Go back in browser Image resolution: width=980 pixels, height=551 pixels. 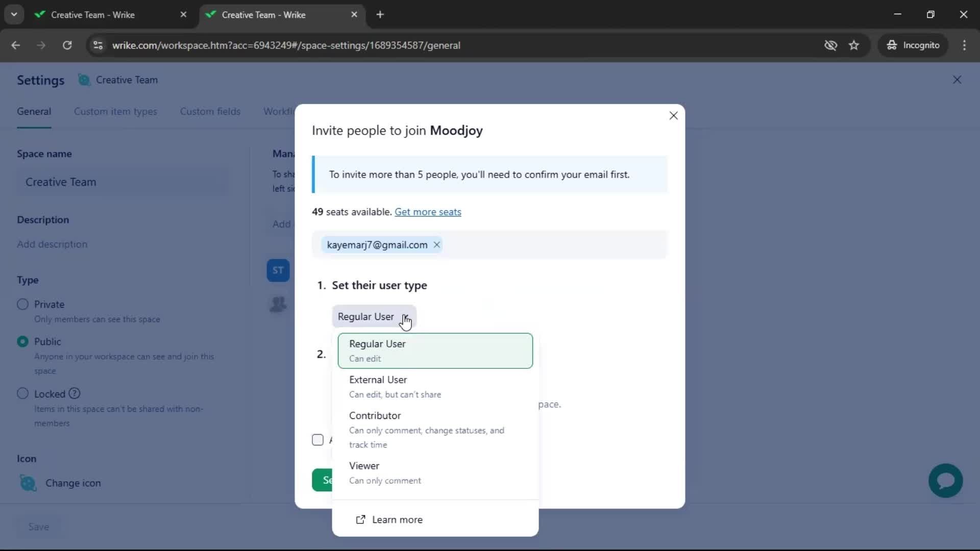[x=16, y=45]
